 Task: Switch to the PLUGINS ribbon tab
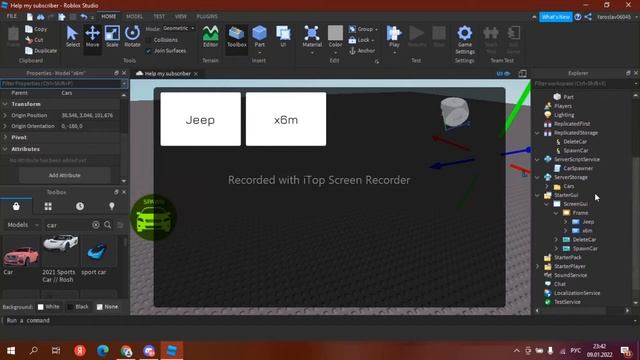point(207,17)
